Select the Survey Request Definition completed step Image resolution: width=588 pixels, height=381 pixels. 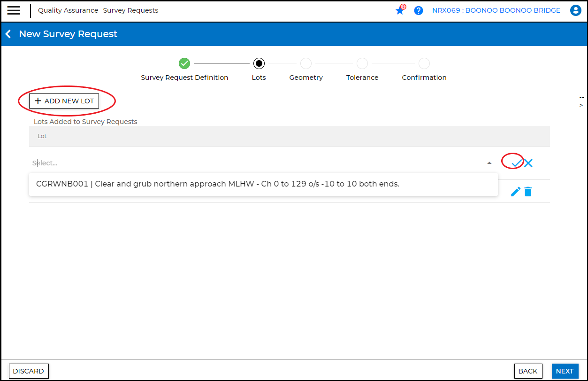click(184, 63)
